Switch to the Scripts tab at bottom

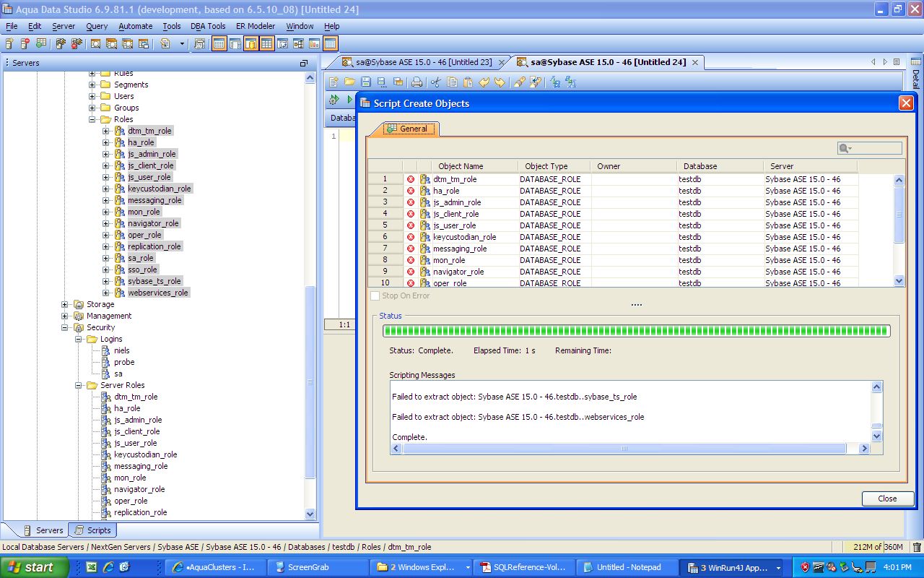coord(92,530)
